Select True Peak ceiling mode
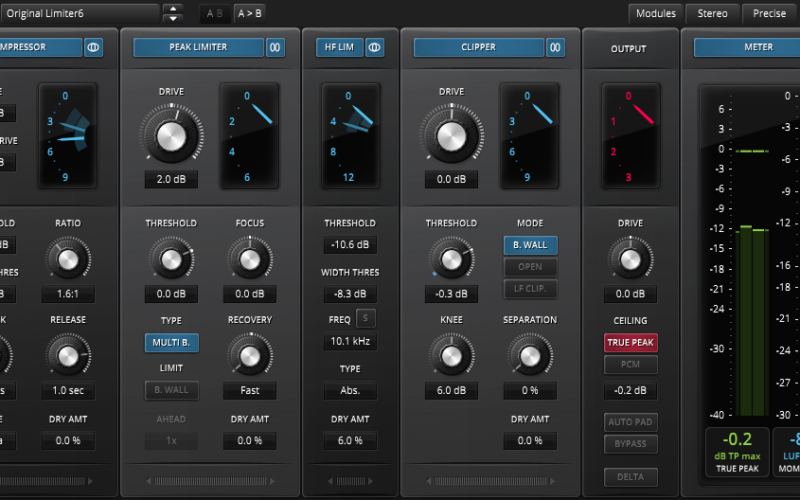800x500 pixels. (630, 343)
